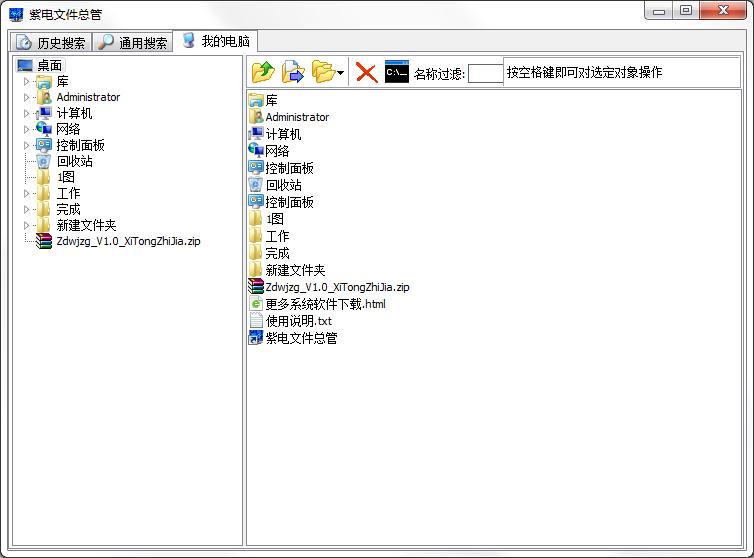Select Zdwjzg_V1.0_XiTongZhiJia.zip in tree

(128, 241)
